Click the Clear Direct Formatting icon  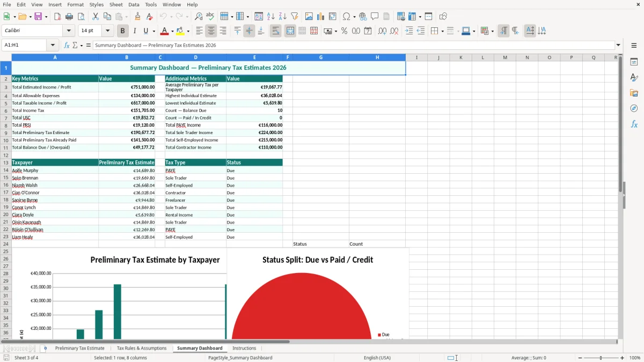[149, 17]
